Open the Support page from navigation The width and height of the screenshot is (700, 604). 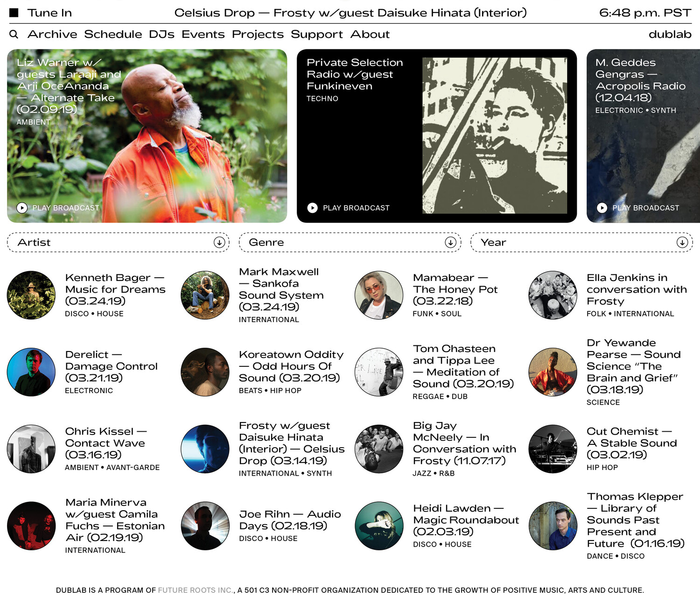316,35
